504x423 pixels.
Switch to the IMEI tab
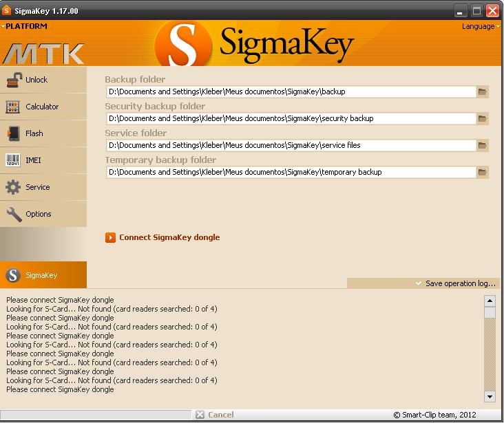click(x=43, y=160)
